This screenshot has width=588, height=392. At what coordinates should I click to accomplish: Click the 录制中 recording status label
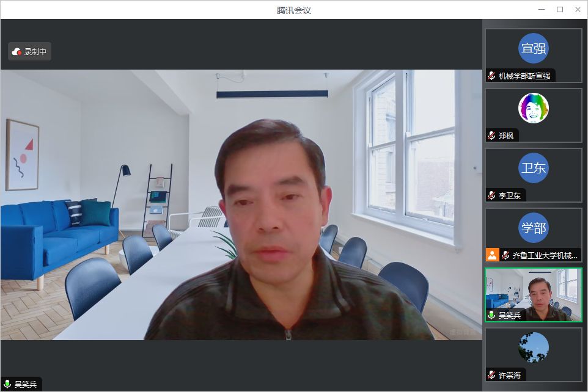(35, 52)
